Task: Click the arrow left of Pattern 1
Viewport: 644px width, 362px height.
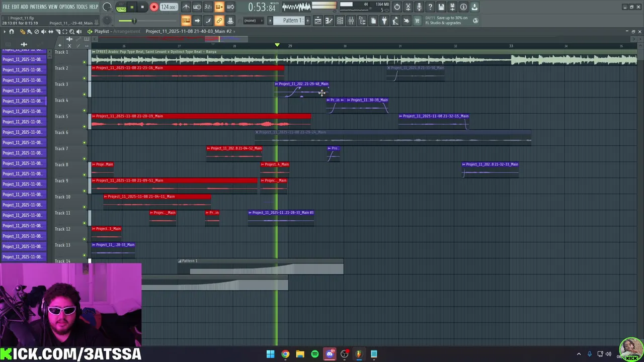Action: 270,21
